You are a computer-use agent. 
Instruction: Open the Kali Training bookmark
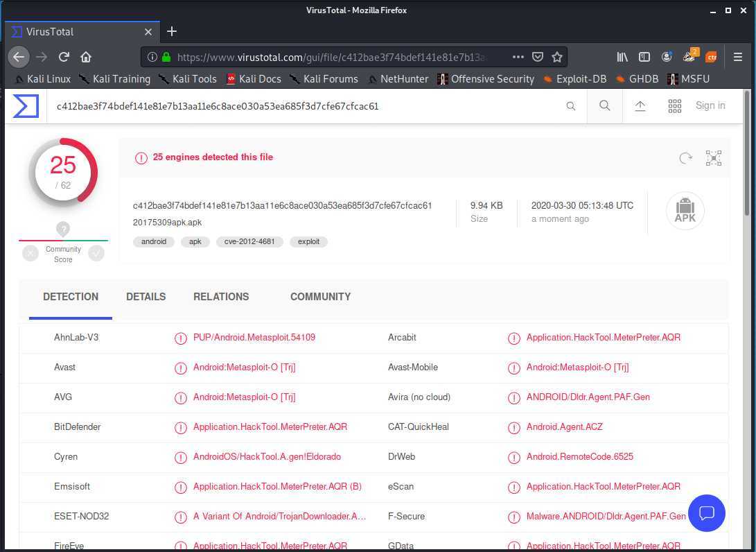pos(115,78)
